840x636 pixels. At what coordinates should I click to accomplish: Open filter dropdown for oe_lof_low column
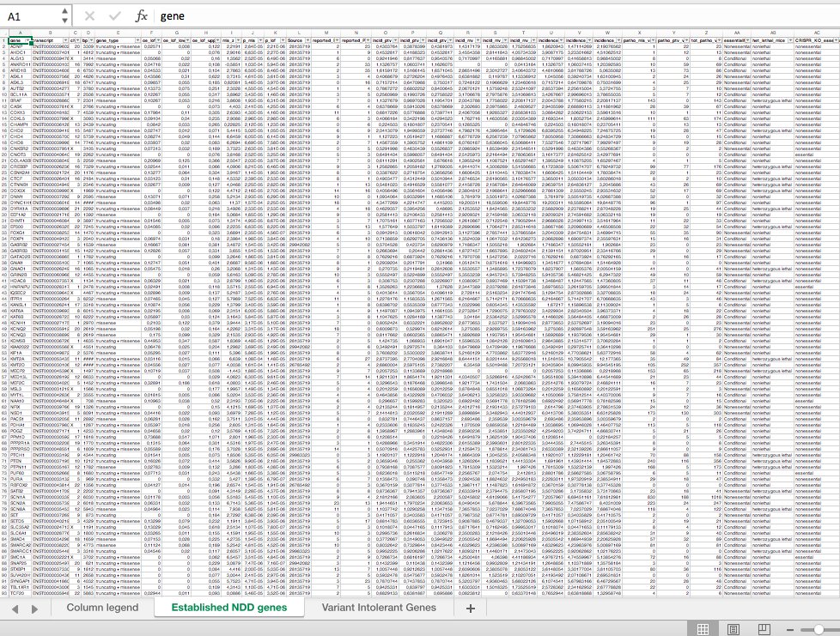point(187,40)
